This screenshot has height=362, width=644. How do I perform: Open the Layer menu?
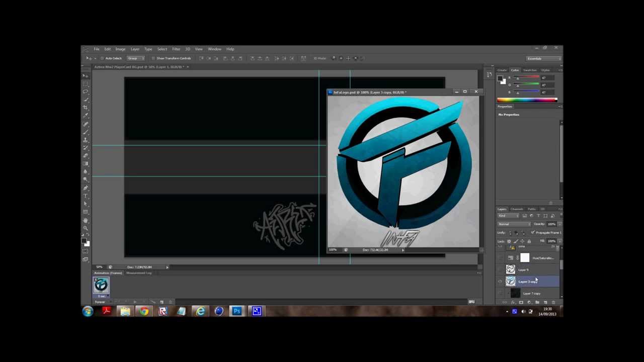click(x=135, y=49)
